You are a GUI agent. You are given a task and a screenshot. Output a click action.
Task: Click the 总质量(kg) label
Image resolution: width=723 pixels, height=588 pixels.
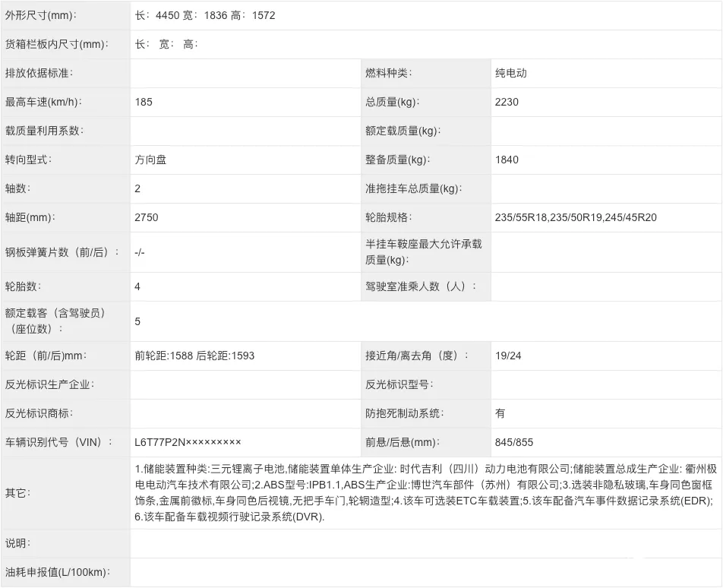click(393, 102)
